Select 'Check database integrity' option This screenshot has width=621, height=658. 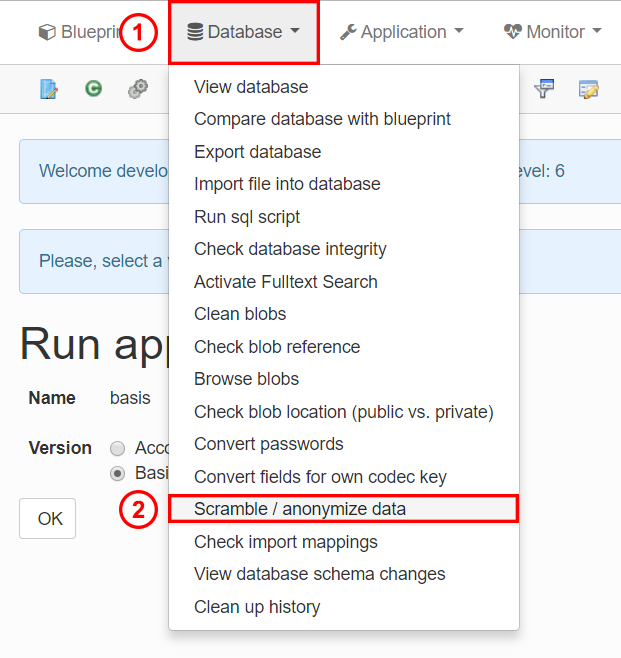pyautogui.click(x=290, y=249)
